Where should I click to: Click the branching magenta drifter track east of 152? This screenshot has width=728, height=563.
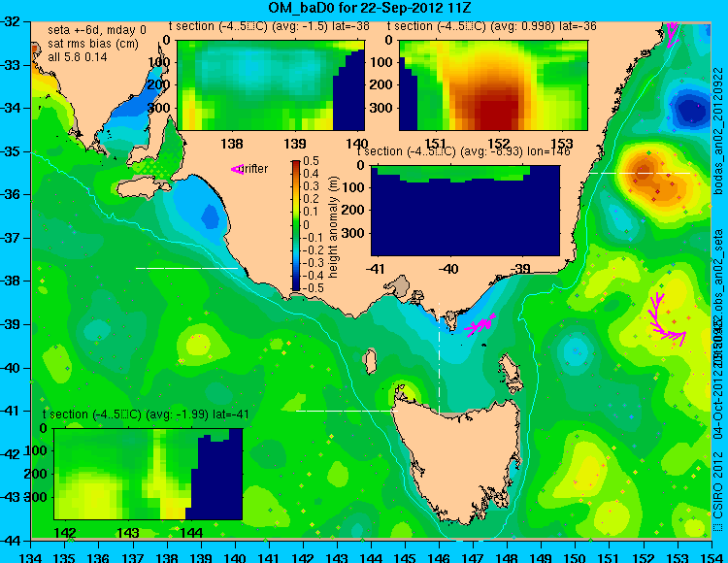click(x=667, y=319)
